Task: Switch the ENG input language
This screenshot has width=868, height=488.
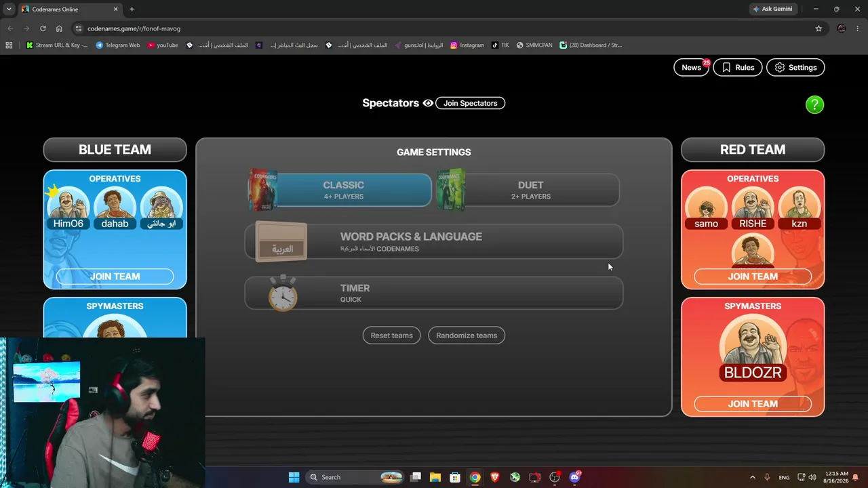Action: [784, 477]
